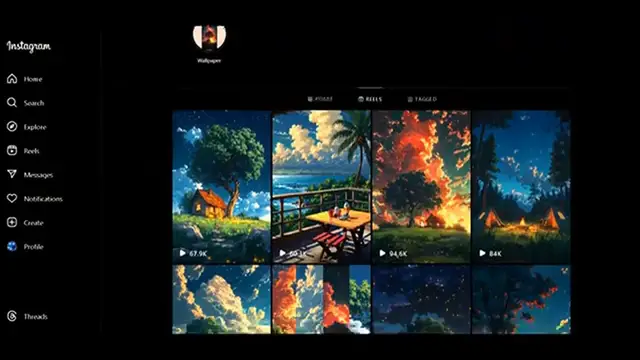Open the starry night sky reel
640x360 pixels.
(x=421, y=300)
